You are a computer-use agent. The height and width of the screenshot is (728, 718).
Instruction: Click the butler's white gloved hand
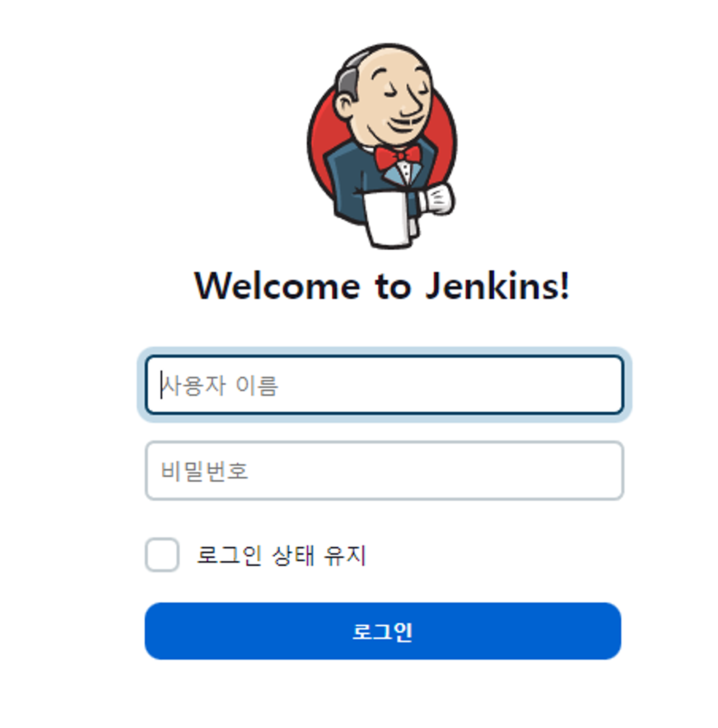438,199
